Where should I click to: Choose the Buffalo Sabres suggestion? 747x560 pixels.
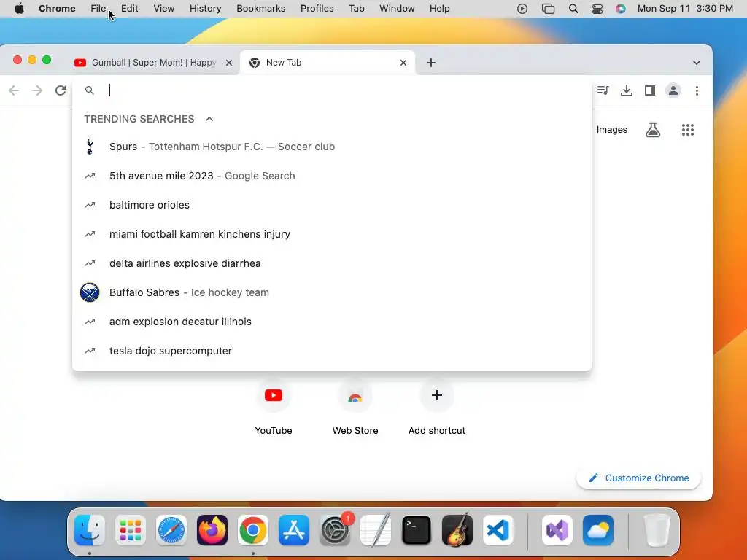point(332,292)
